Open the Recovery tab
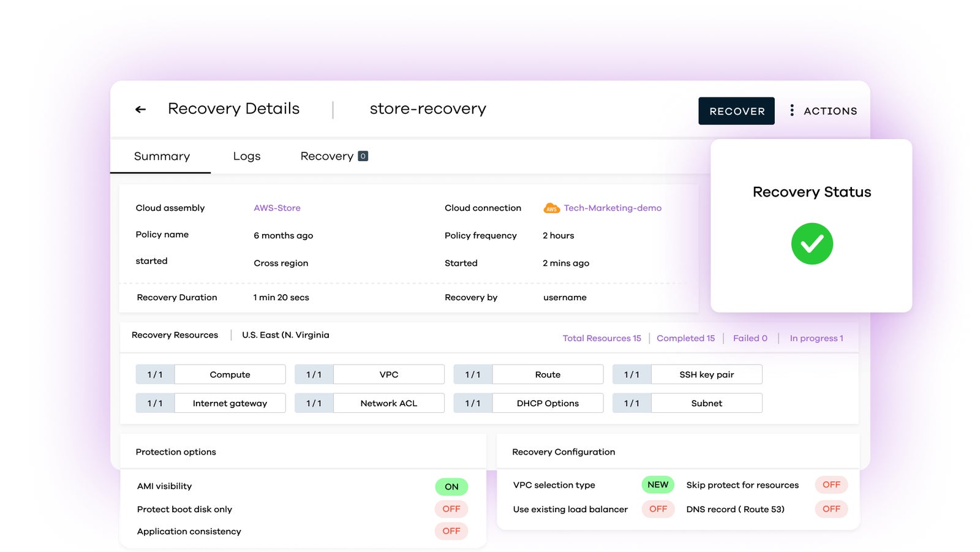This screenshot has width=980, height=552. [328, 156]
